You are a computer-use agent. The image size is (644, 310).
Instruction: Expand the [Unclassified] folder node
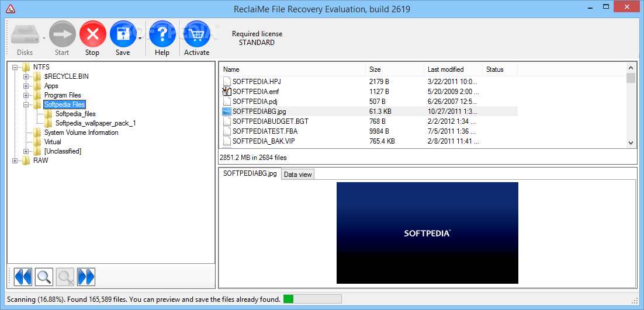click(x=26, y=151)
